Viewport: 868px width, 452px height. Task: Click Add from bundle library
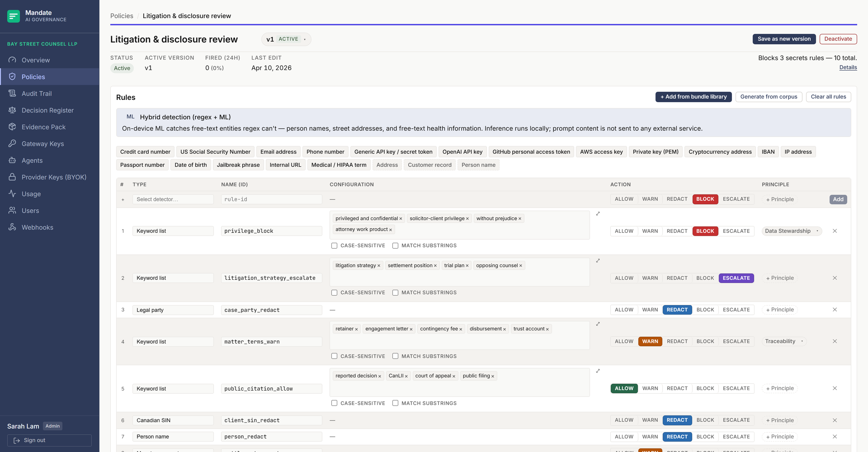pos(693,97)
